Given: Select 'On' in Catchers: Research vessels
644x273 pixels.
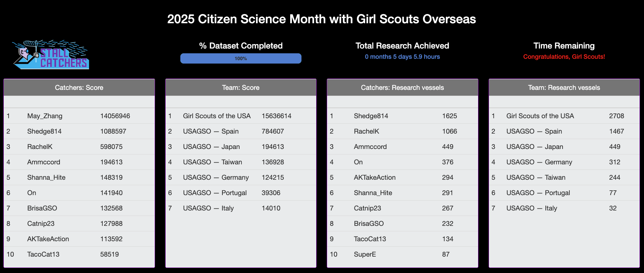Looking at the screenshot, I should tap(358, 162).
